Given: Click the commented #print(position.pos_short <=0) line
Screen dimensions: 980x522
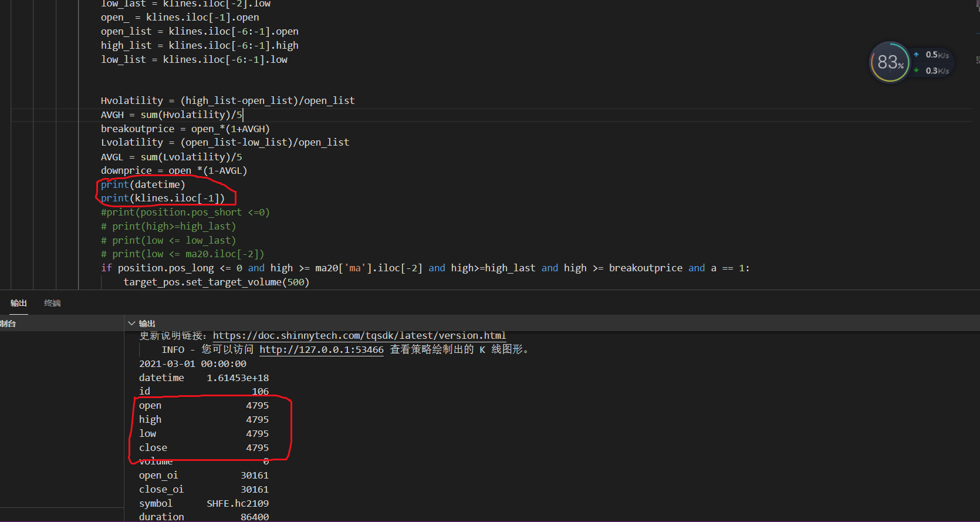Looking at the screenshot, I should 185,213.
